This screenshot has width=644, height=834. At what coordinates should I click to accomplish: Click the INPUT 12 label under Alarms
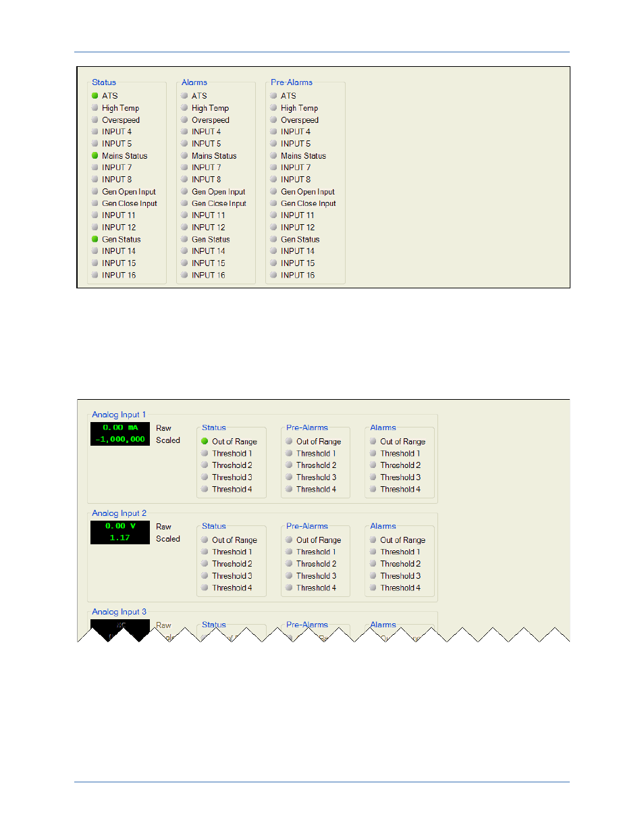pyautogui.click(x=209, y=228)
